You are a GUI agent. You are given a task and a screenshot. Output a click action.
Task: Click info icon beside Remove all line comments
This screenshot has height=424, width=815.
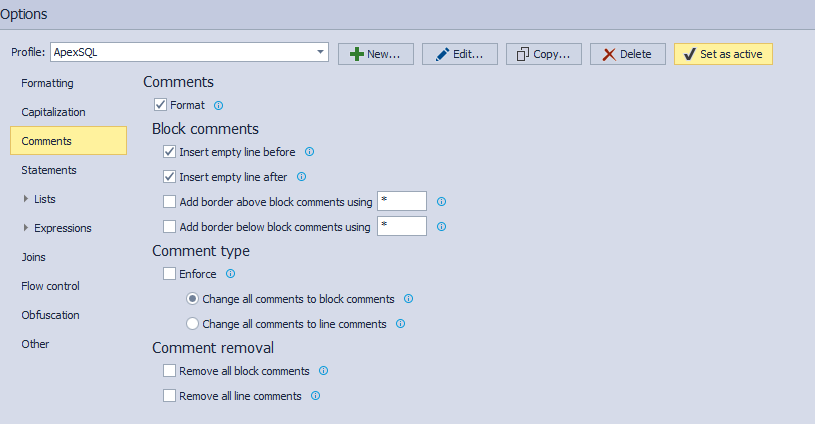315,396
